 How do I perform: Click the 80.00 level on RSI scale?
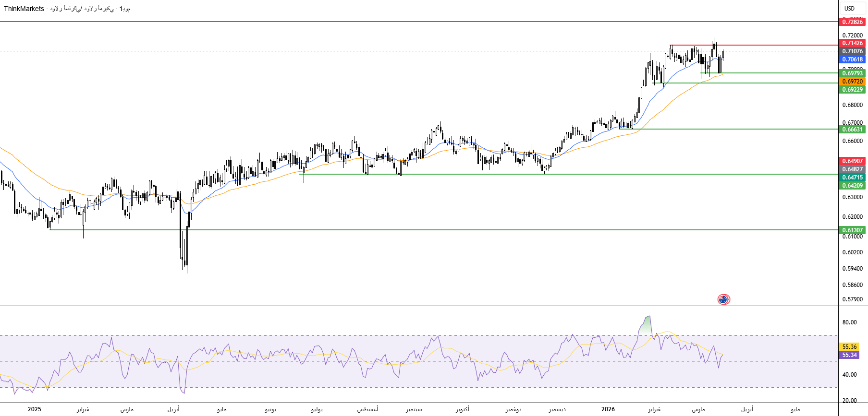coord(849,322)
